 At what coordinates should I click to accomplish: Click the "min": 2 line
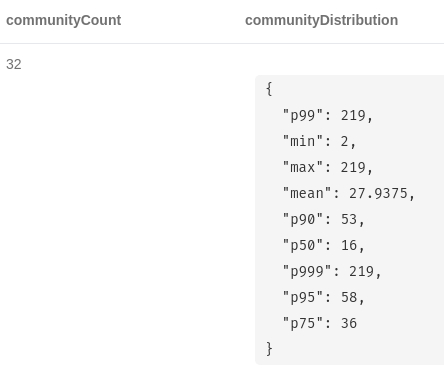click(x=319, y=142)
